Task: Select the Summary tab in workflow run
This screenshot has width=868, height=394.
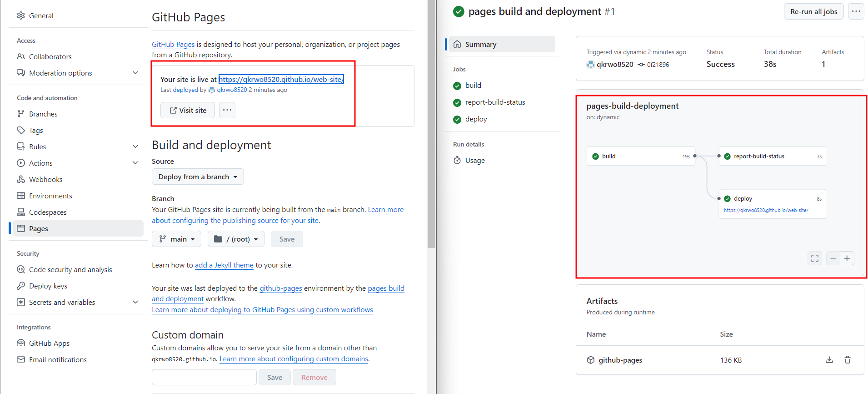Action: (502, 44)
